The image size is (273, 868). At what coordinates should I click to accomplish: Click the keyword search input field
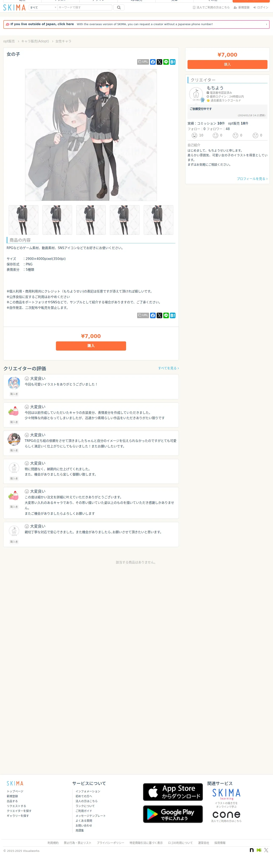[85, 7]
